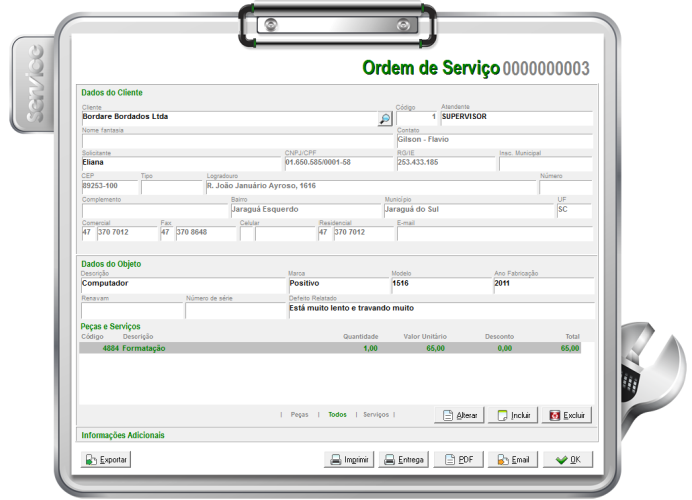
Task: Click the Descrição field containing Computador
Action: [180, 284]
